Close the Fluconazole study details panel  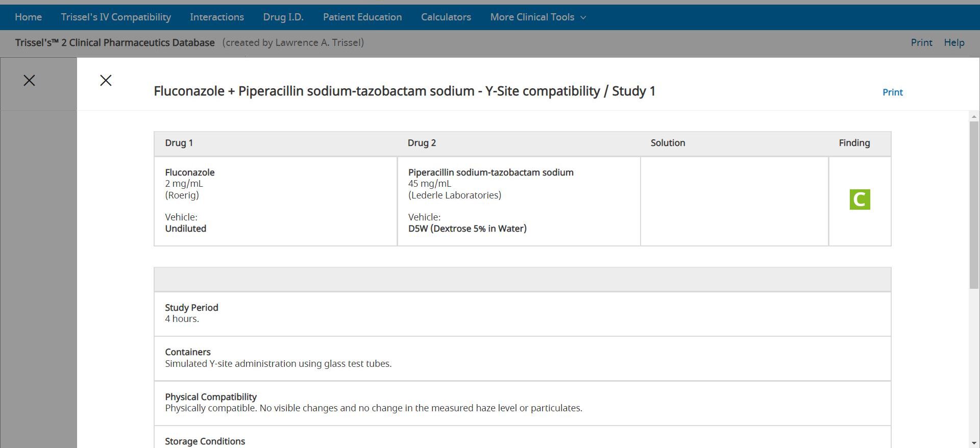click(106, 81)
